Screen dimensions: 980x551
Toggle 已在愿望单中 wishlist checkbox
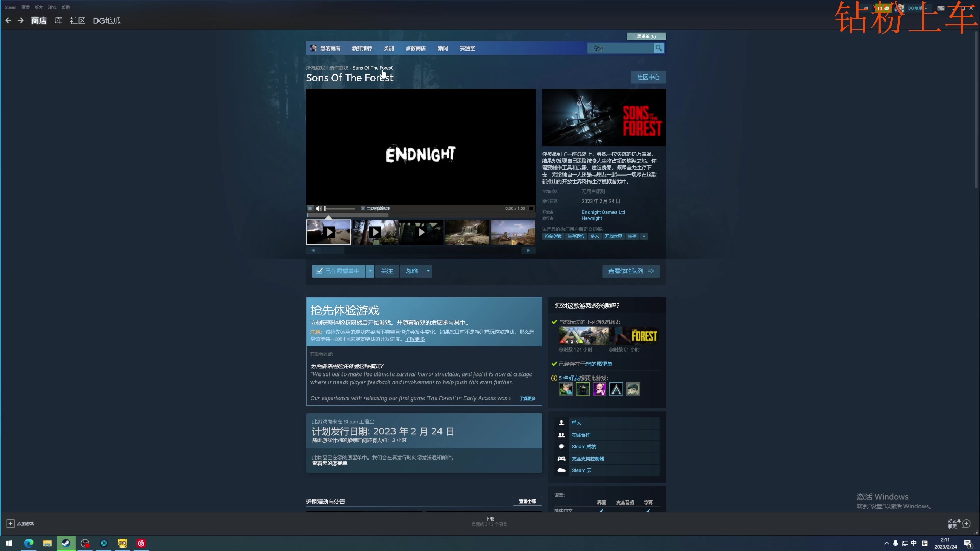339,271
